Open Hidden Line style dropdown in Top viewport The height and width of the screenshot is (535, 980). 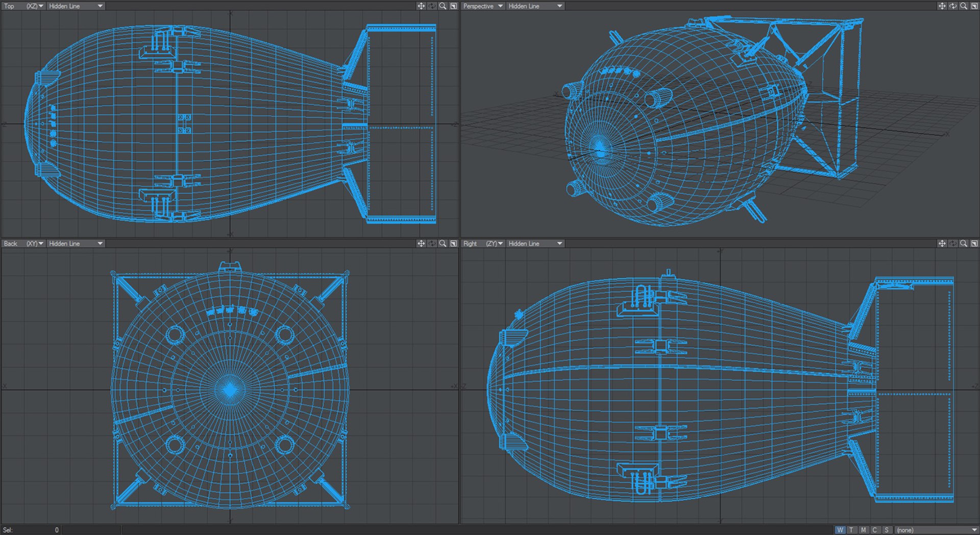pyautogui.click(x=76, y=6)
